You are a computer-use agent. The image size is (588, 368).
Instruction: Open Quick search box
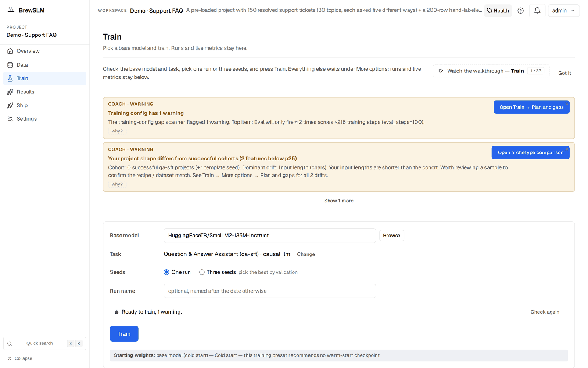pos(44,343)
